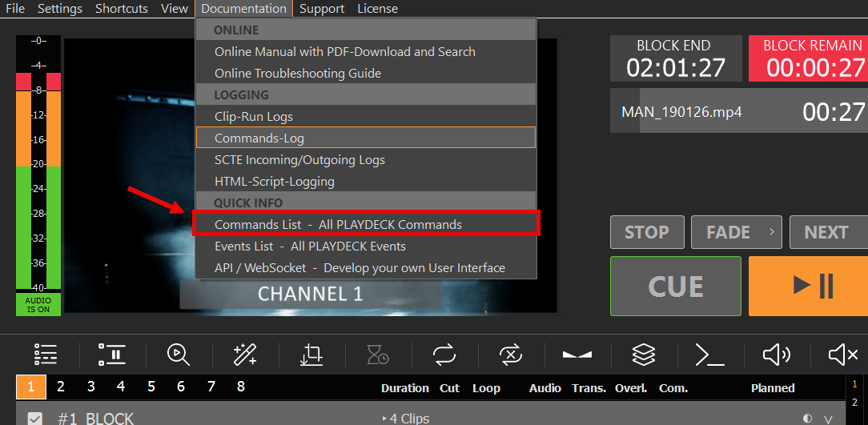The width and height of the screenshot is (868, 425).
Task: Select API / WebSocket menu entry
Action: (366, 268)
